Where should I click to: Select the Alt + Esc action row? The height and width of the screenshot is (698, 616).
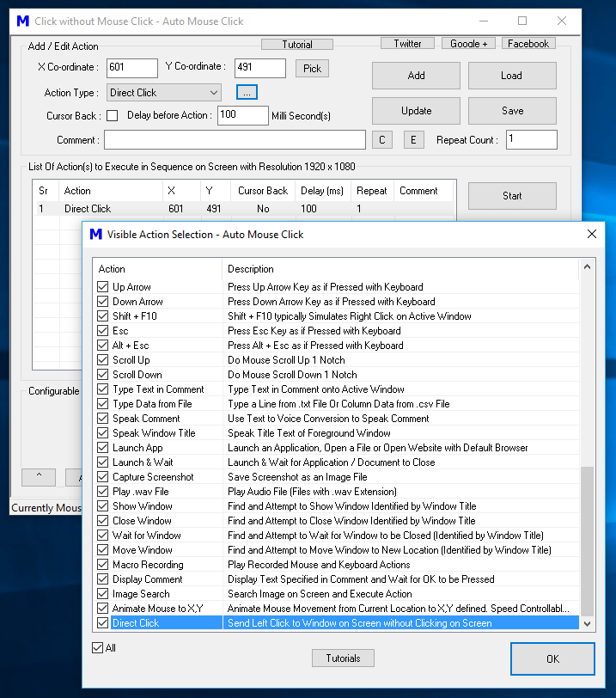[336, 346]
